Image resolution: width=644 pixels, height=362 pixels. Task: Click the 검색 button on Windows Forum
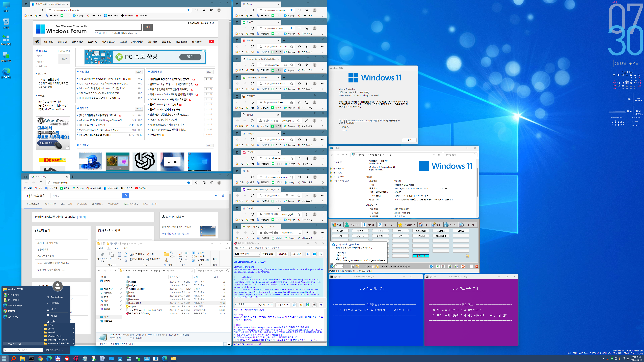(148, 27)
